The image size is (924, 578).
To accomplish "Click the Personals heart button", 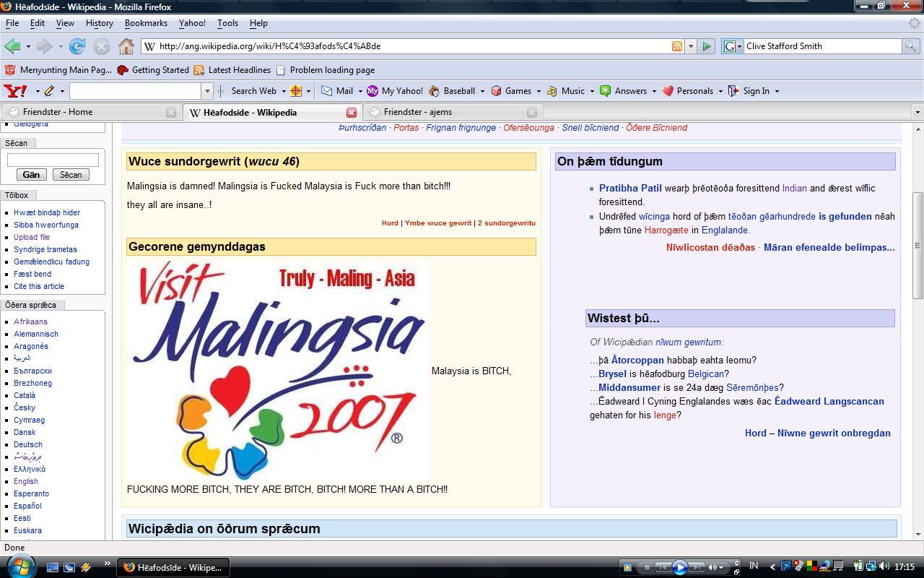I will (x=688, y=91).
